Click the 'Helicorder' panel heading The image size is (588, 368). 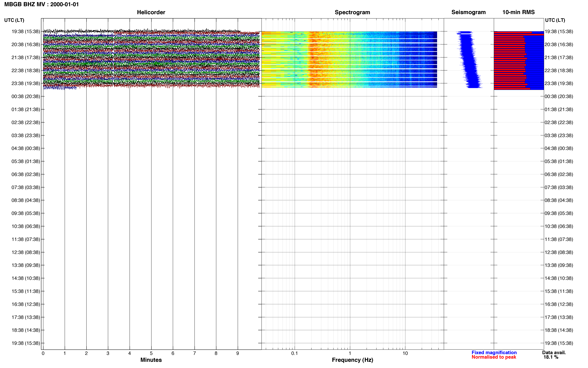(151, 12)
